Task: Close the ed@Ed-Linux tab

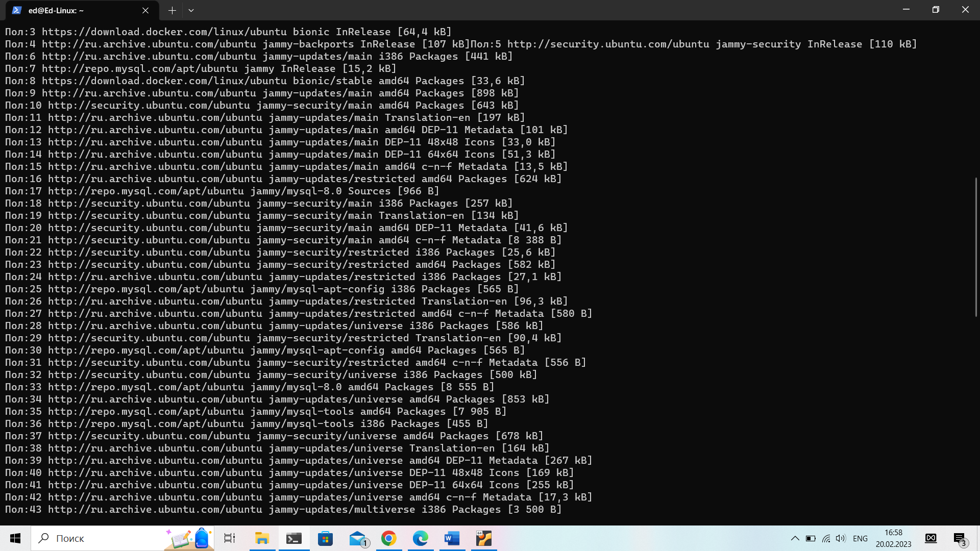Action: (145, 10)
